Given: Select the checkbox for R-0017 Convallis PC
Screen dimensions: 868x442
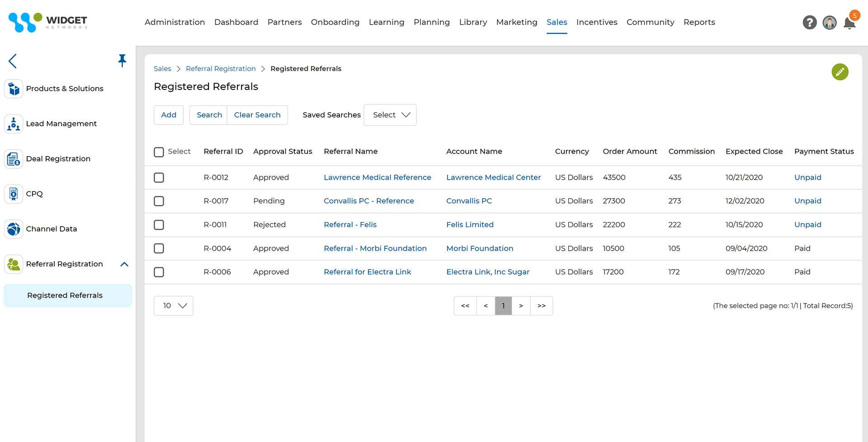Looking at the screenshot, I should tap(159, 201).
